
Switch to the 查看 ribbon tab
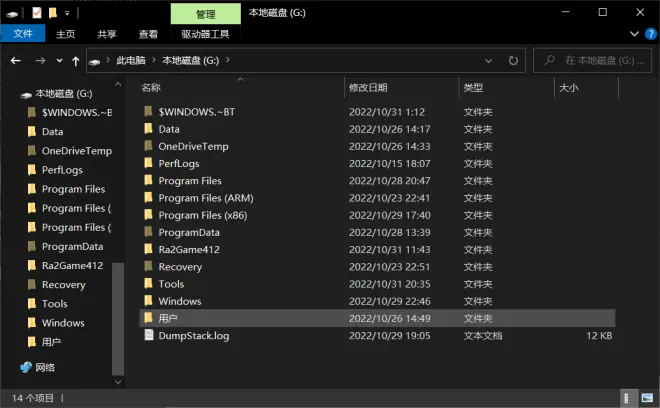(148, 34)
